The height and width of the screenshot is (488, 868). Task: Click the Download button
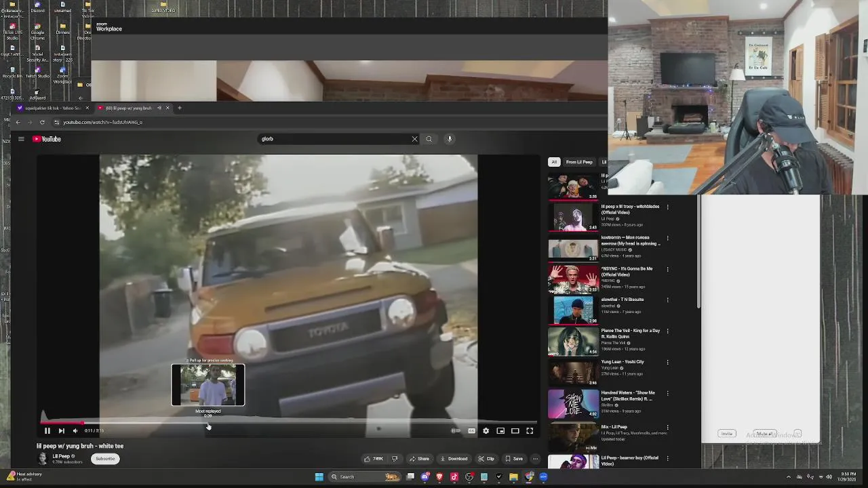454,459
